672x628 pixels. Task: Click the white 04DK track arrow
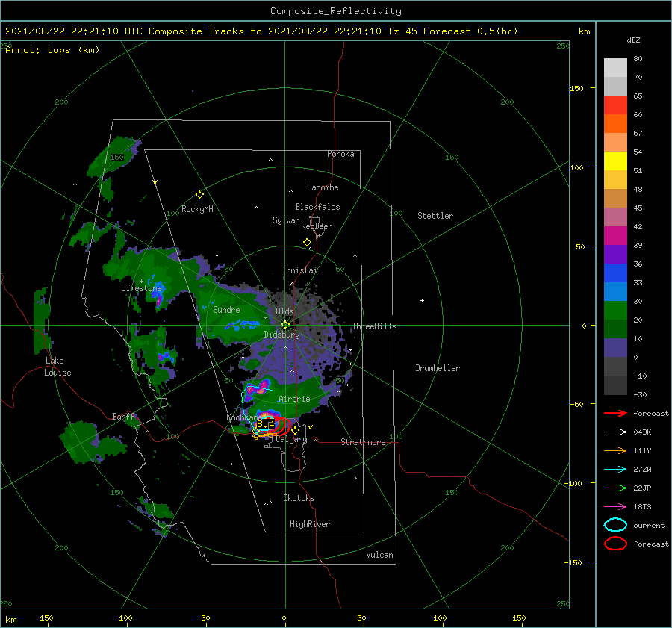point(615,432)
